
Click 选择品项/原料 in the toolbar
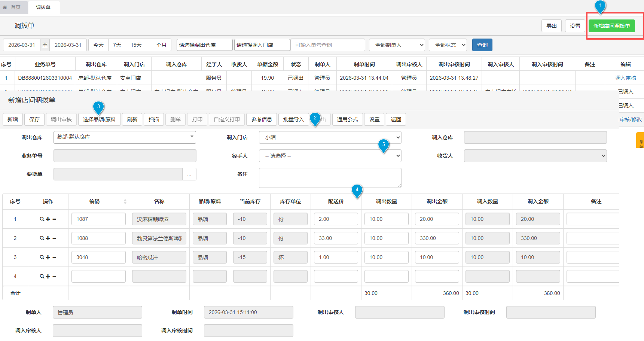coord(99,120)
